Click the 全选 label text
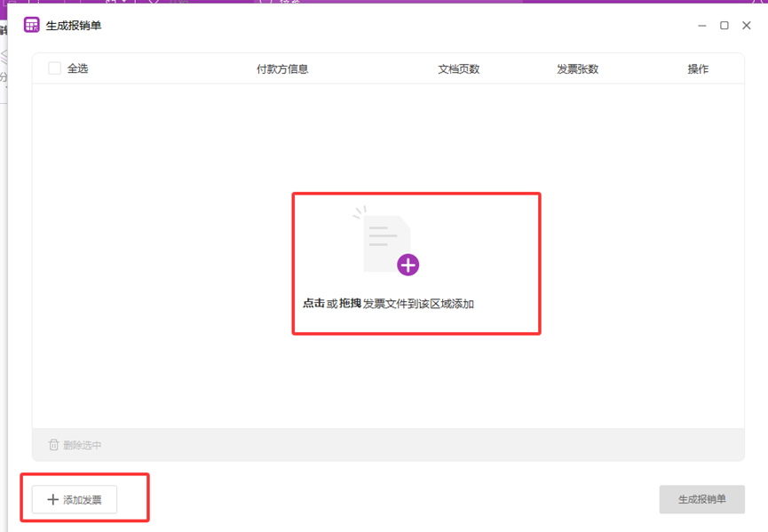This screenshot has width=768, height=532. (x=78, y=68)
